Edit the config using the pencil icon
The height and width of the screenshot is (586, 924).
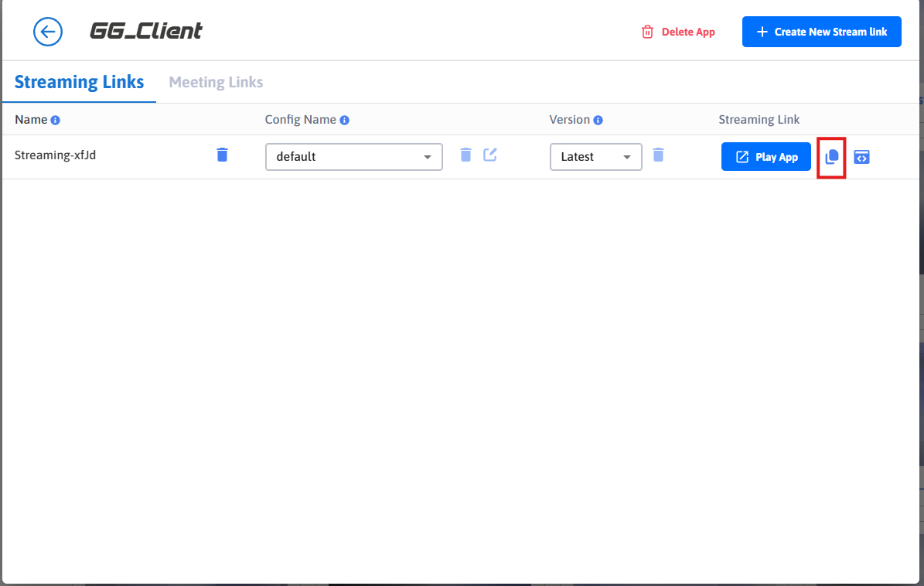(490, 155)
